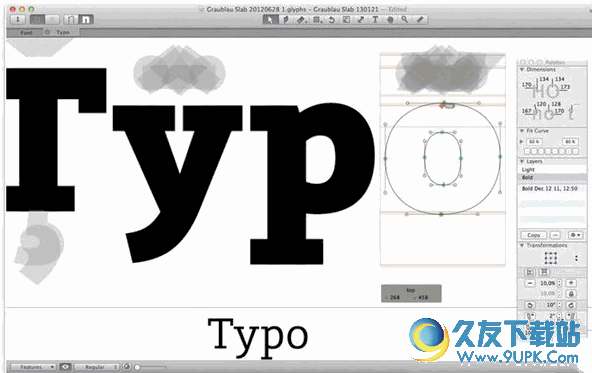This screenshot has height=373, width=592.
Task: Click the large letter T glyph
Action: [56, 140]
